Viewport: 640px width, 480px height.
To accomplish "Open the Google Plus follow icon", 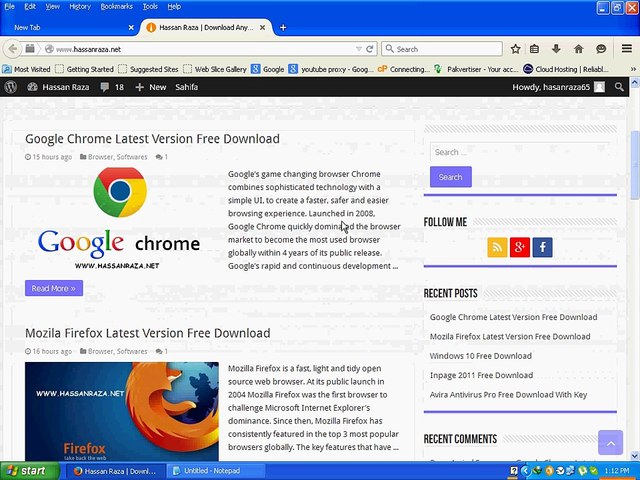I will [x=520, y=247].
